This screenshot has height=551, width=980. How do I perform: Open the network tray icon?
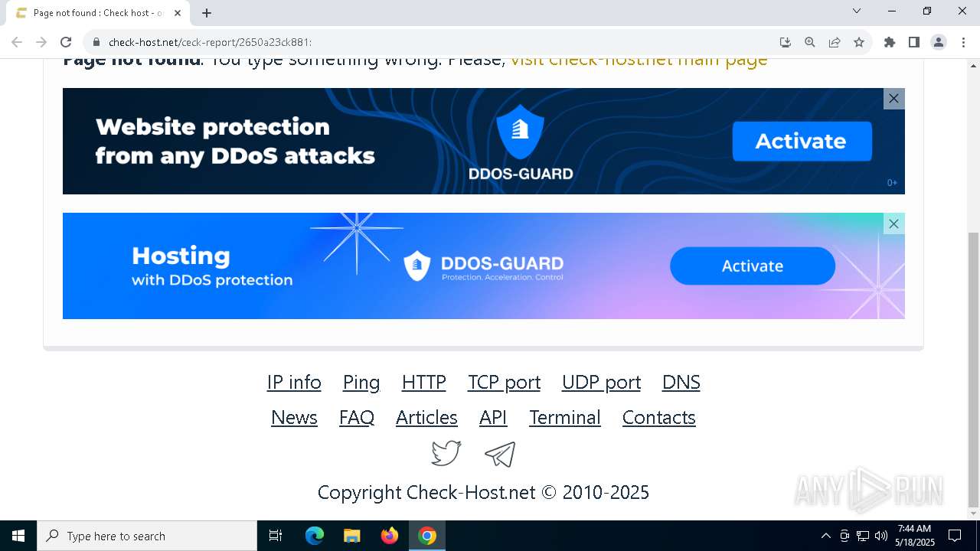pos(863,536)
